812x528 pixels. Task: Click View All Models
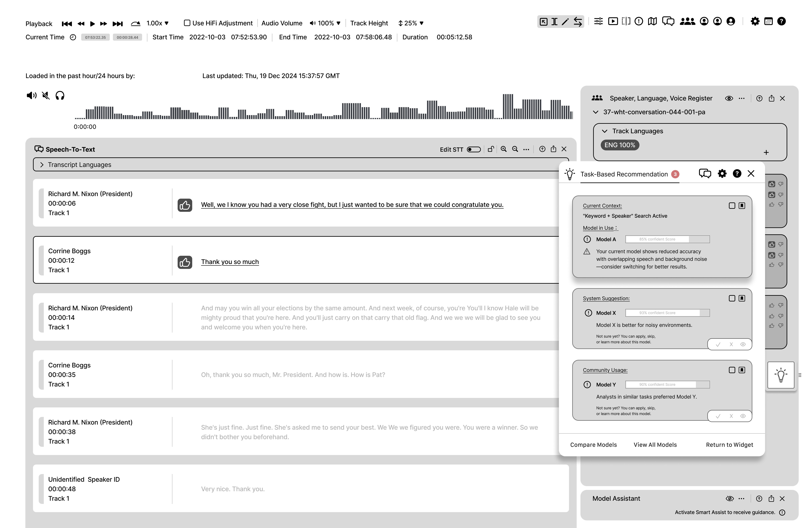point(655,445)
